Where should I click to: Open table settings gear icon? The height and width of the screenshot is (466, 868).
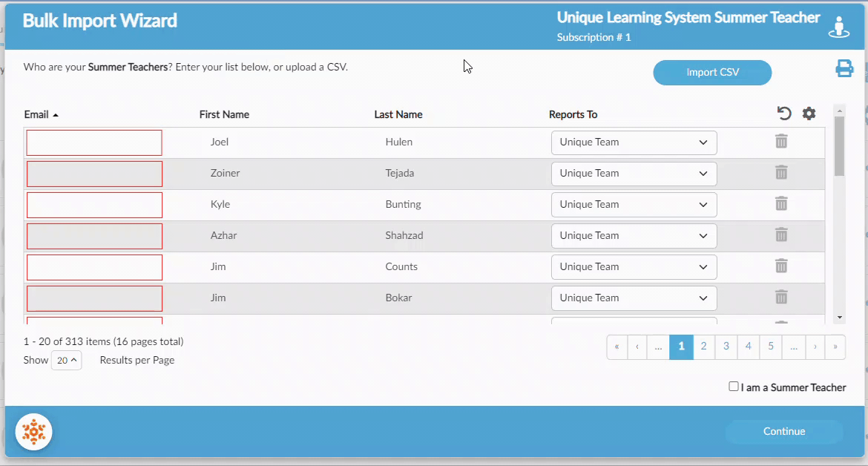[x=809, y=114]
